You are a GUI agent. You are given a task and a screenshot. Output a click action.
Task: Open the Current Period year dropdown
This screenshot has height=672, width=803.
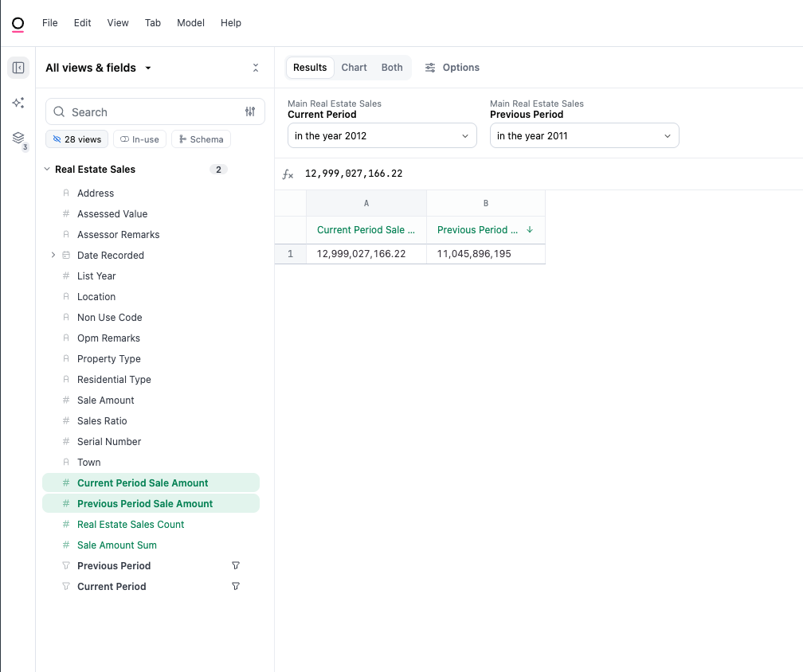tap(382, 136)
